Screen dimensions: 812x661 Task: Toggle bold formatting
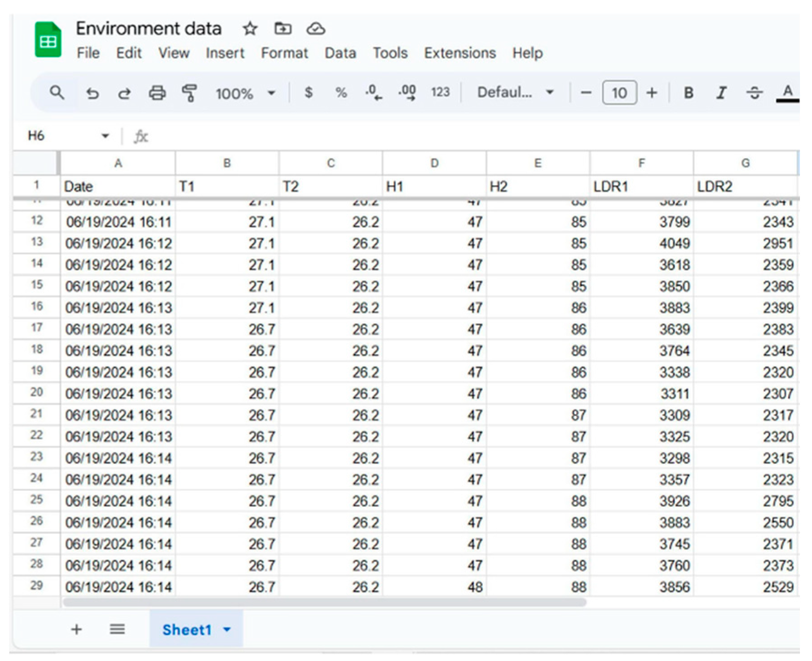pyautogui.click(x=688, y=93)
